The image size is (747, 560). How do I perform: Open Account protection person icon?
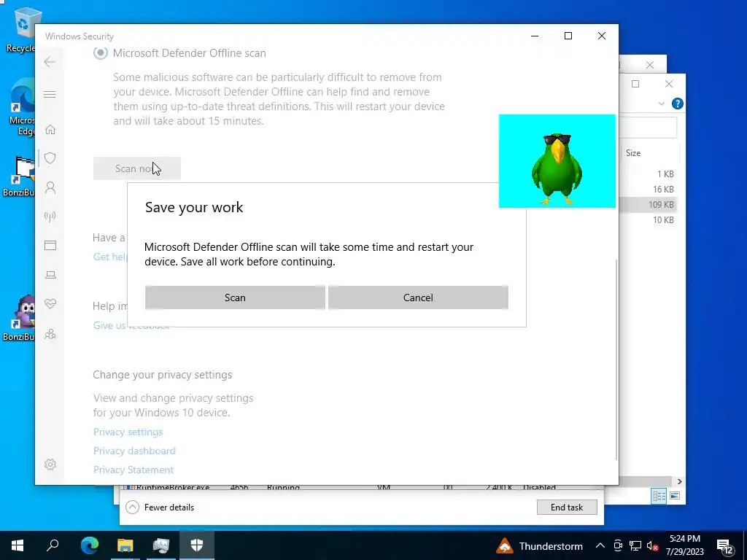(50, 187)
